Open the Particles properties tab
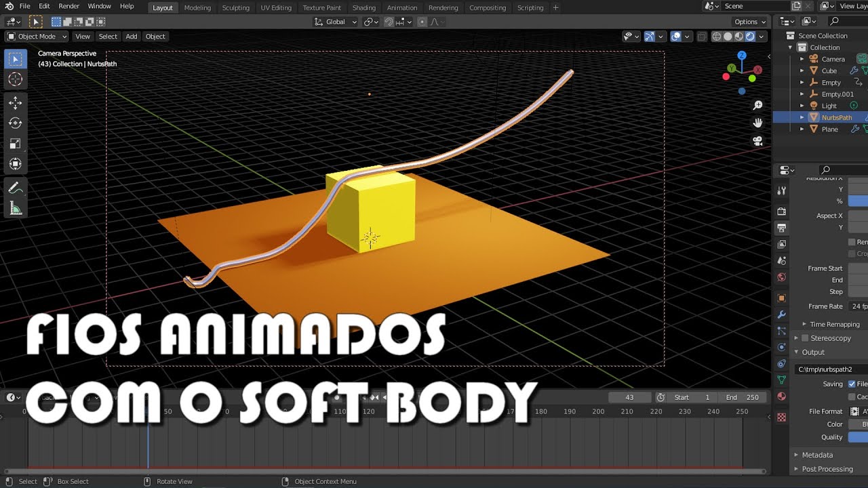Viewport: 868px width, 488px height. (782, 331)
